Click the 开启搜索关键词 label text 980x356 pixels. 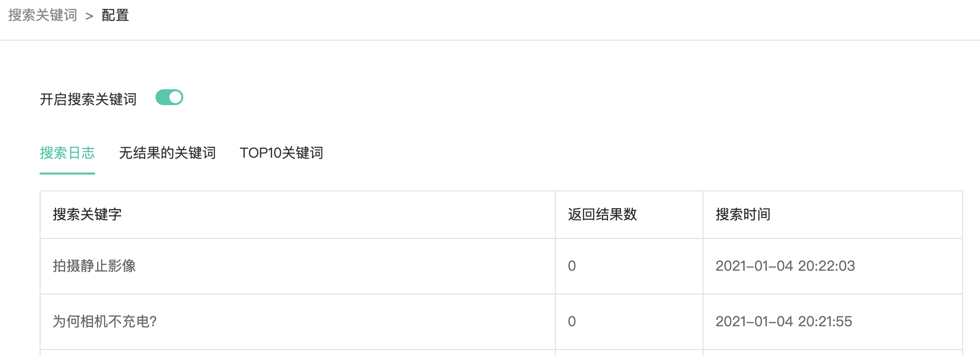88,99
